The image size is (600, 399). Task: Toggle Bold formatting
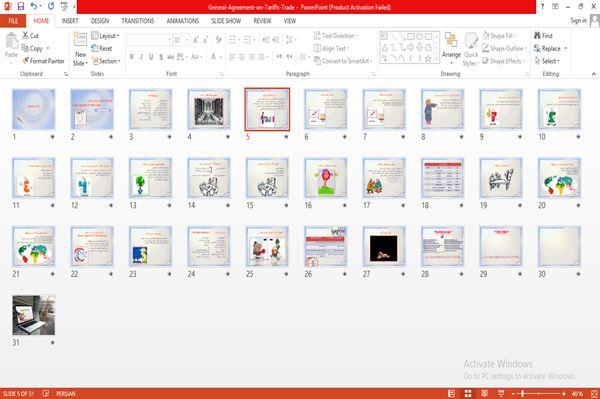(x=132, y=57)
